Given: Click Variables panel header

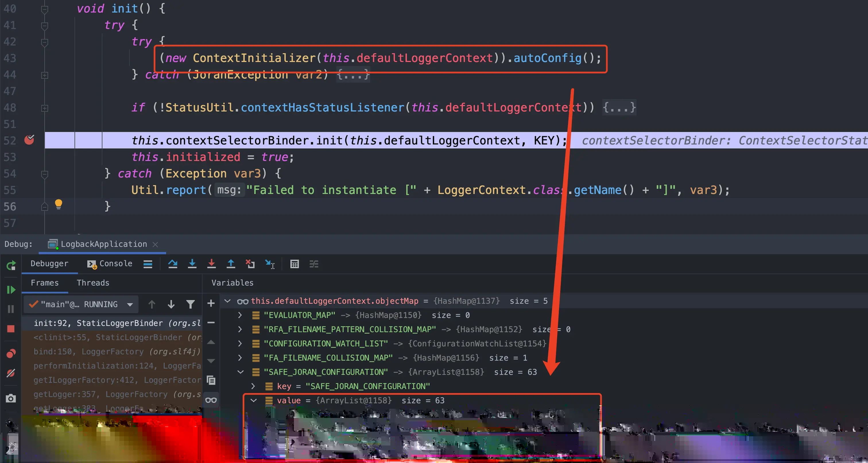Looking at the screenshot, I should click(232, 283).
